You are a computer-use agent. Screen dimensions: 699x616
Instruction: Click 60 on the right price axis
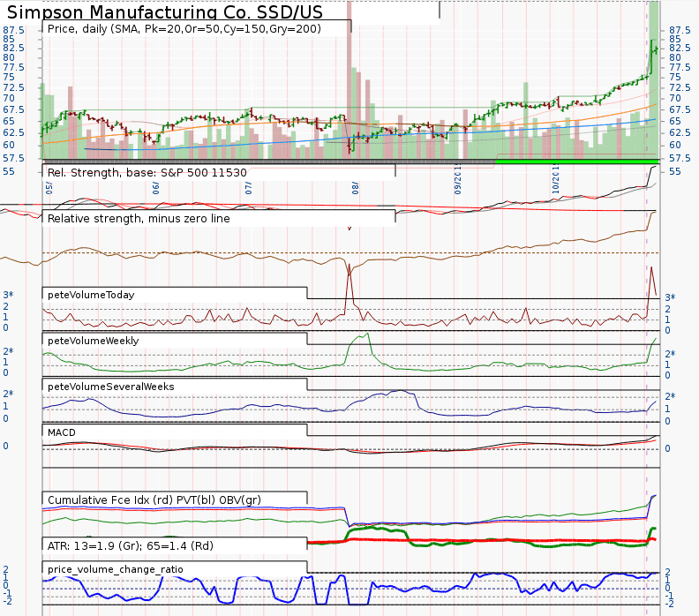pyautogui.click(x=675, y=145)
